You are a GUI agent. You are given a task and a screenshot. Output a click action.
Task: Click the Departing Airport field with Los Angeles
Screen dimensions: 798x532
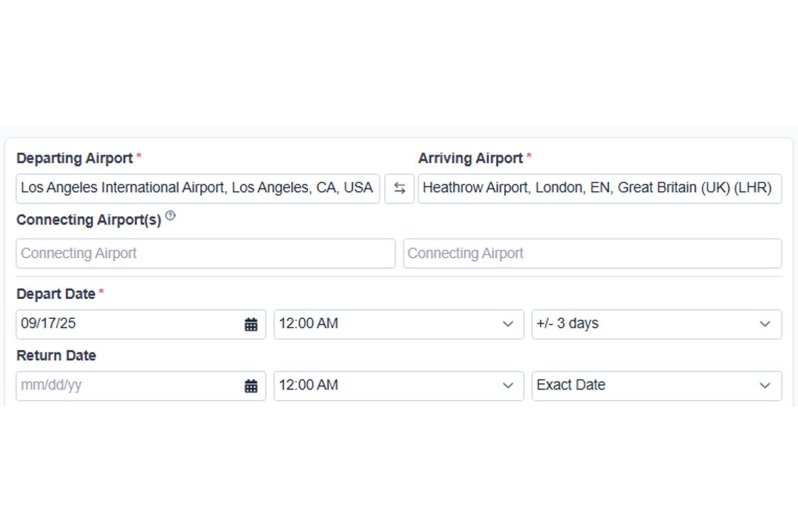coord(197,188)
